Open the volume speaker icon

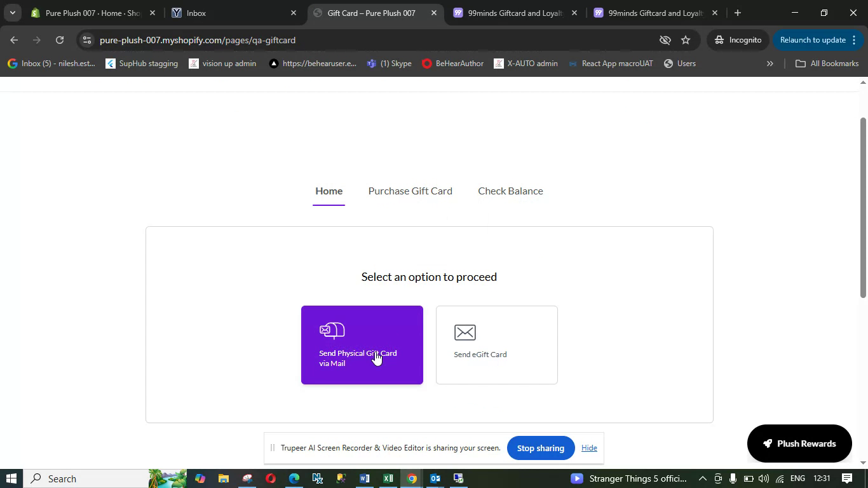764,478
